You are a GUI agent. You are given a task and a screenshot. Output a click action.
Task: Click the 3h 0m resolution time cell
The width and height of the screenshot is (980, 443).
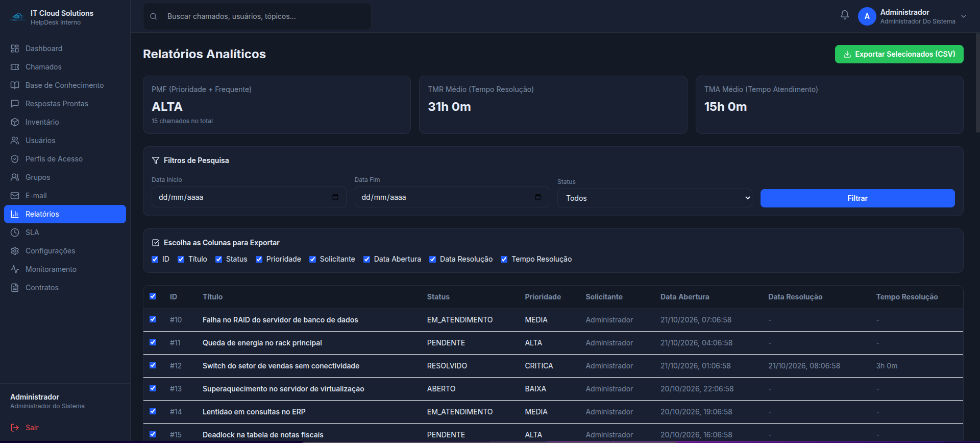click(887, 366)
